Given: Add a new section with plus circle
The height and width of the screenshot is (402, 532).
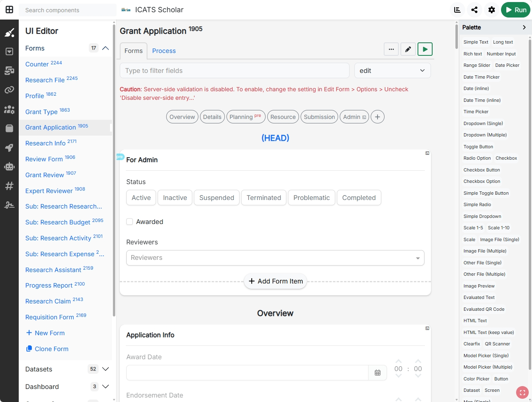Looking at the screenshot, I should click(378, 117).
